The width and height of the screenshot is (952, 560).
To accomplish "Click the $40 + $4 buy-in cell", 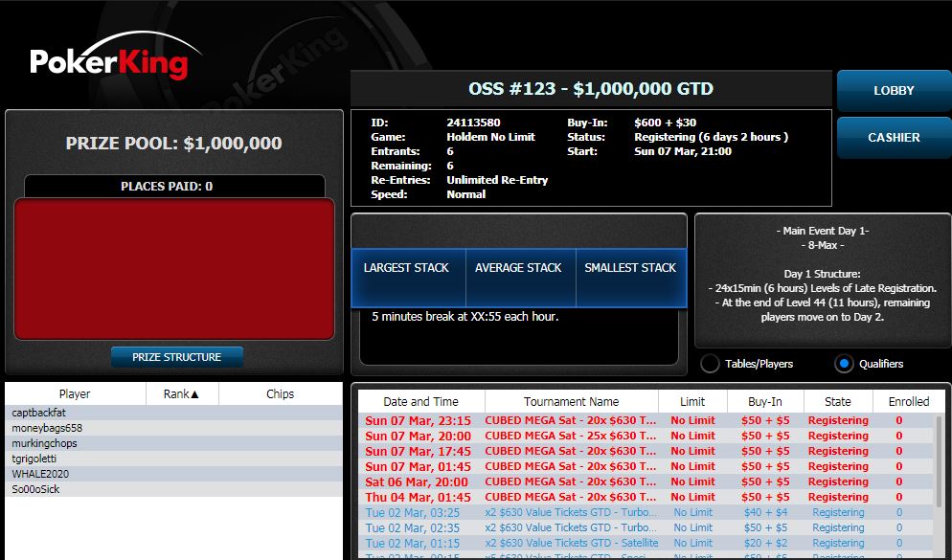I will pyautogui.click(x=765, y=512).
